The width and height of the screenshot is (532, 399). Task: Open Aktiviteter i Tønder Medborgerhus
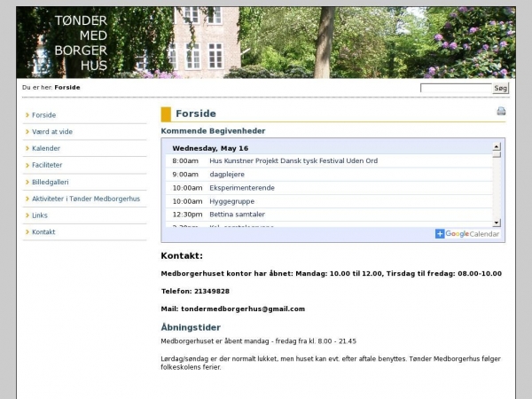86,199
